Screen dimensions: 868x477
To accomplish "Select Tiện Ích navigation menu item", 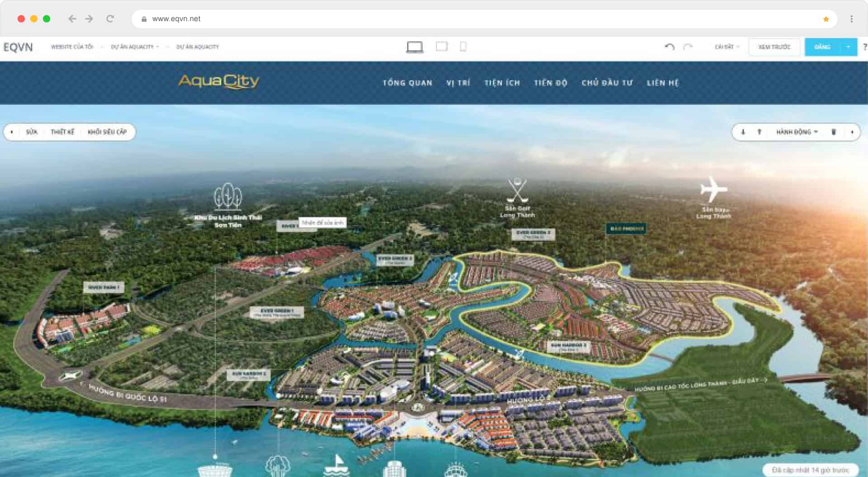I will (x=502, y=83).
